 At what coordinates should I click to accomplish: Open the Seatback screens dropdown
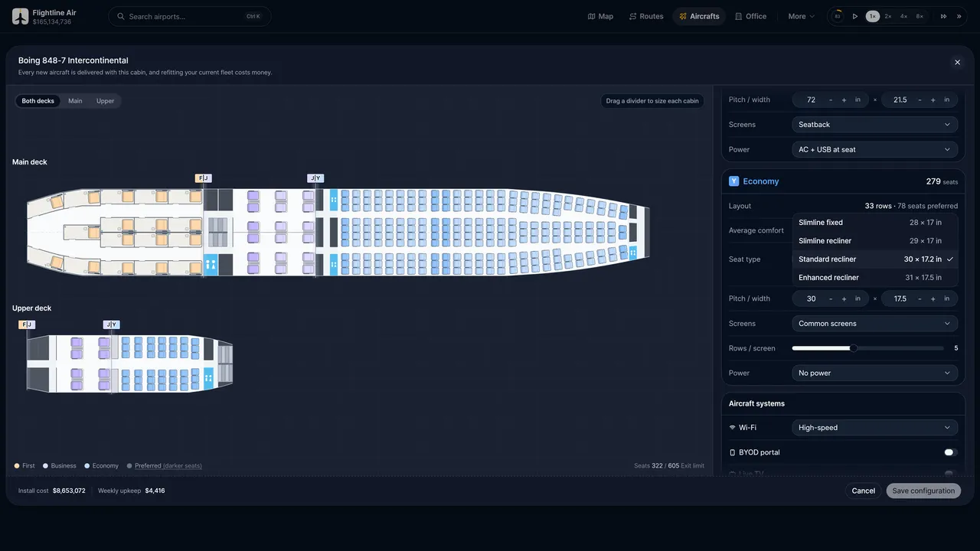coord(874,125)
